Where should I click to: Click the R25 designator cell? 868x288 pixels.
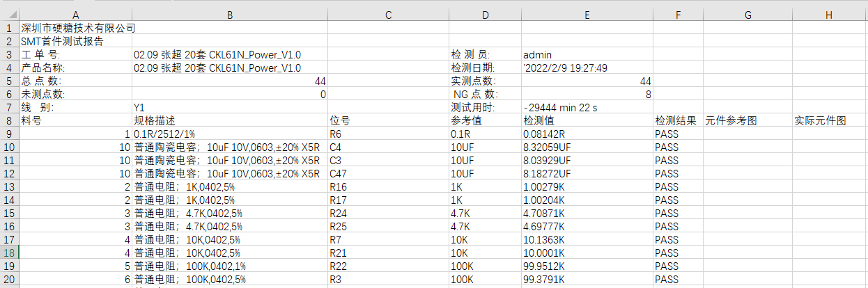pos(388,226)
